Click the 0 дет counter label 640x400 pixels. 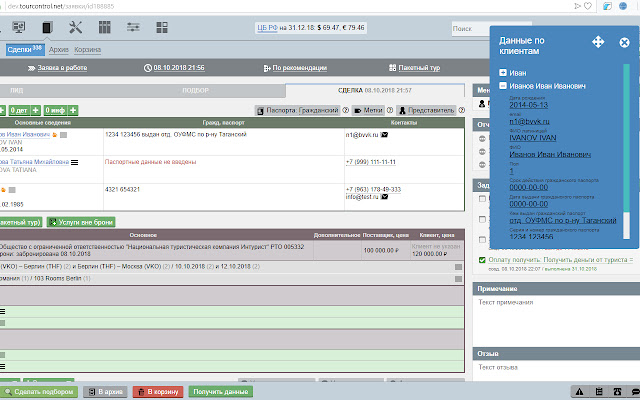19,110
